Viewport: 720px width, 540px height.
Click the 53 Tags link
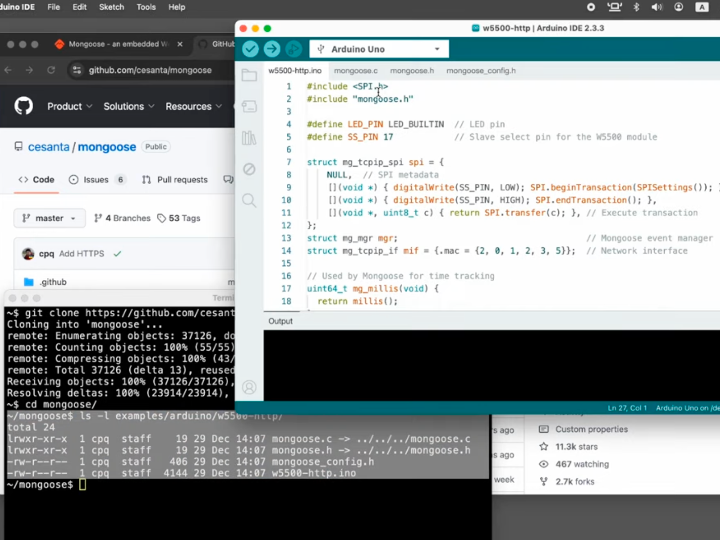pyautogui.click(x=178, y=218)
